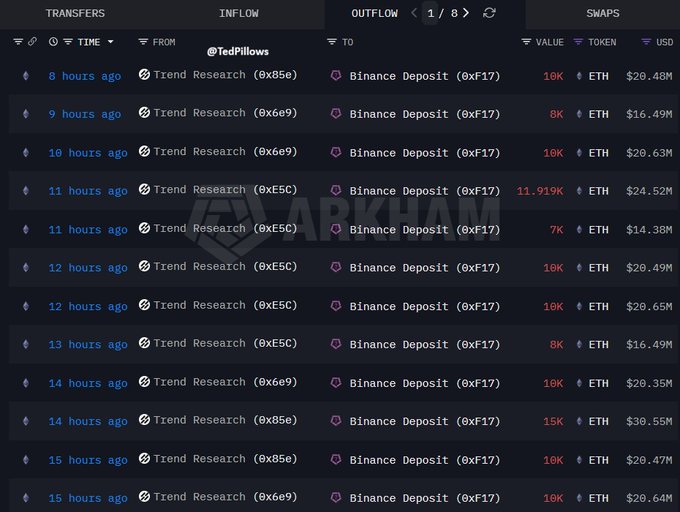Viewport: 680px width, 512px height.
Task: Select the $14.38M USD amount
Action: coord(649,230)
